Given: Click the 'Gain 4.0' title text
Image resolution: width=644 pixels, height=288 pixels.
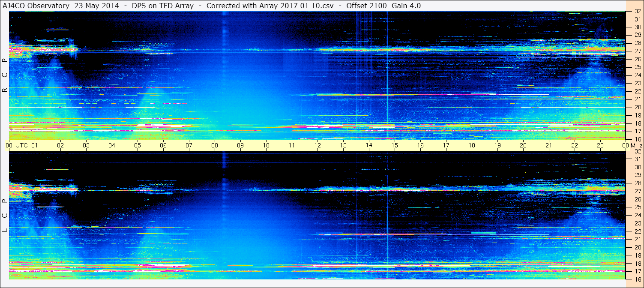Looking at the screenshot, I should click(x=406, y=6).
